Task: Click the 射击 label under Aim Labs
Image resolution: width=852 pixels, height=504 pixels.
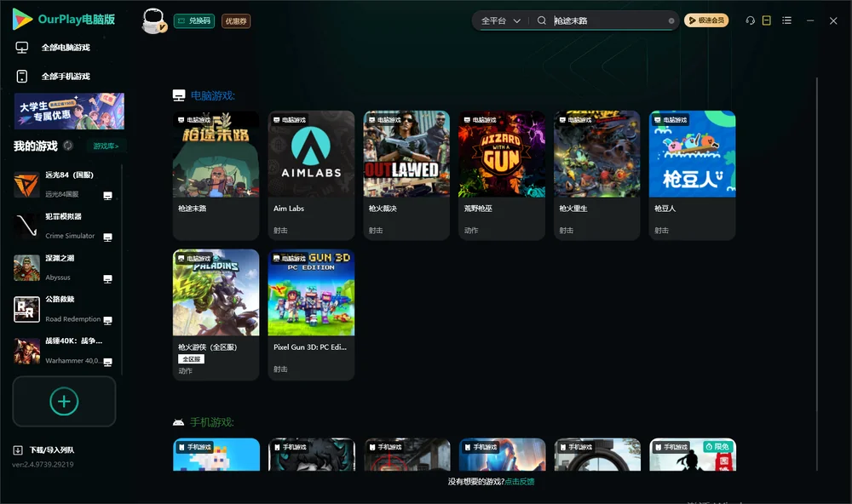Action: coord(280,230)
